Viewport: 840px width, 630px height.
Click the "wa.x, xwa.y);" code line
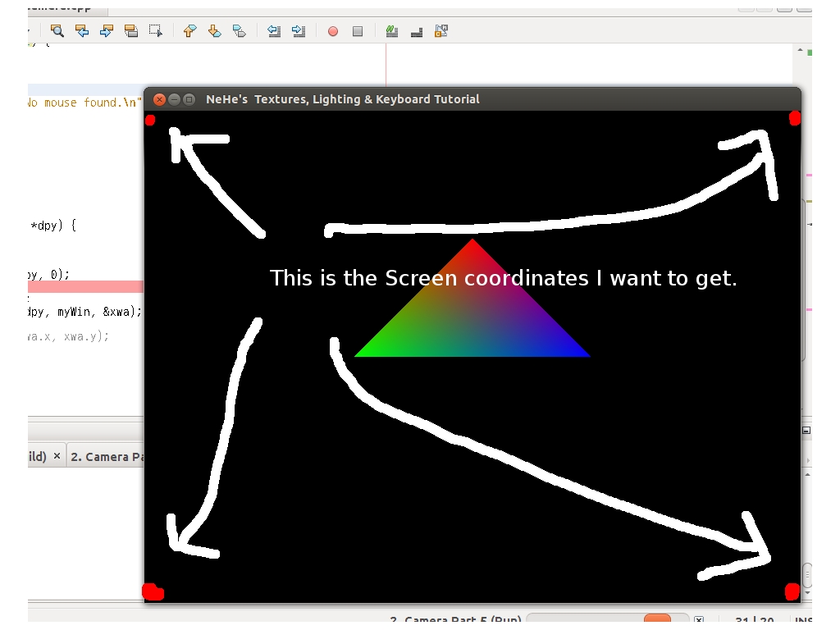69,336
